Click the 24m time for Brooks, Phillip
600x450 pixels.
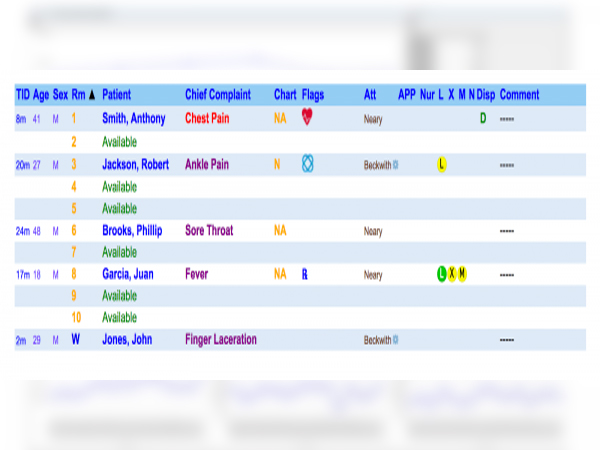pyautogui.click(x=23, y=231)
